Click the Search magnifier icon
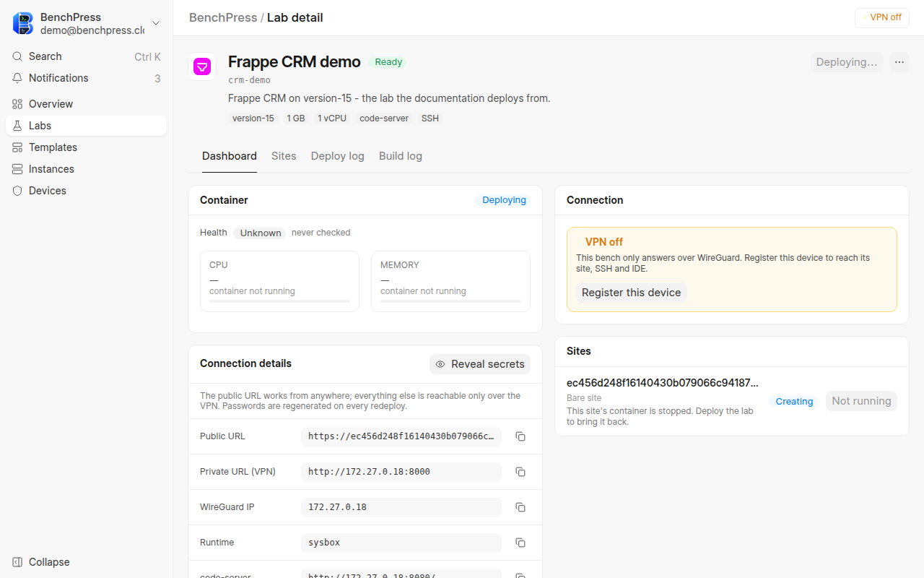 pos(18,56)
